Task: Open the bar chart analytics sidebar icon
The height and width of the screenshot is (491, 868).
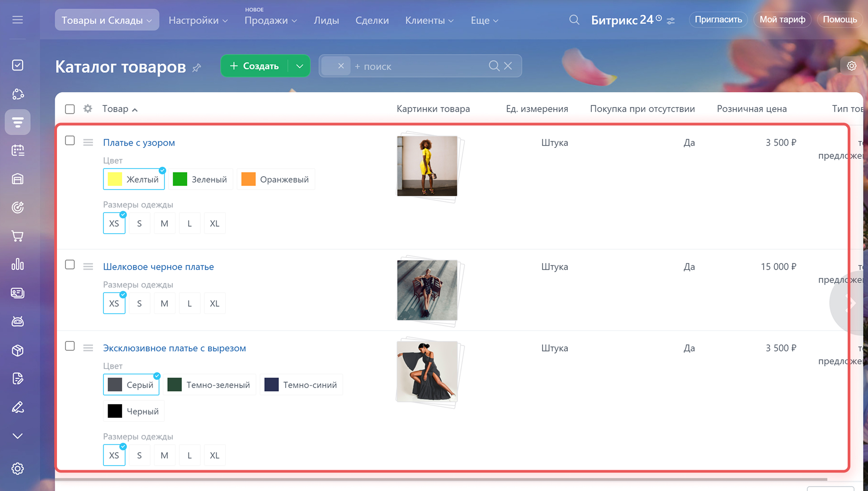Action: [x=18, y=264]
